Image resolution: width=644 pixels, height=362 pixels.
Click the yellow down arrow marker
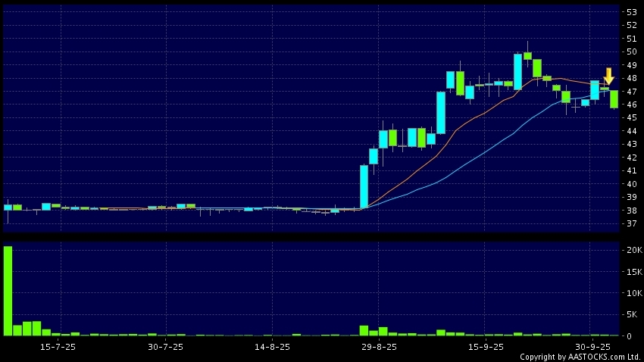(608, 76)
